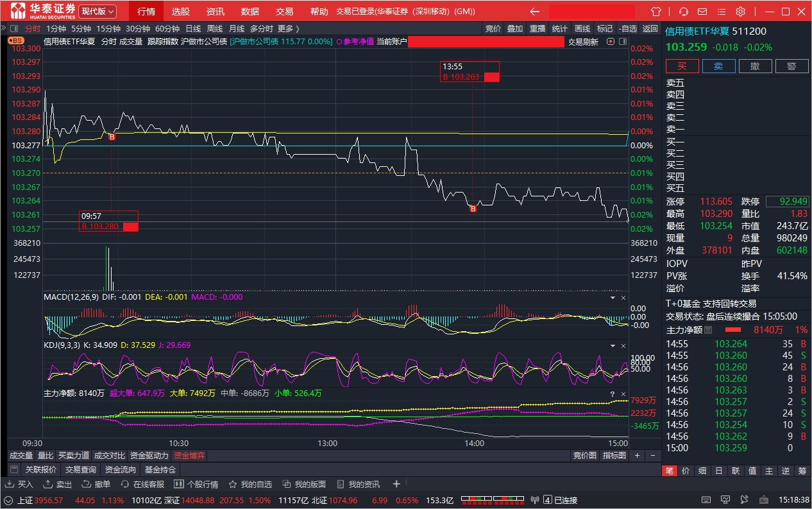Click -自选 remove from watchlist
This screenshot has height=509, width=812.
[x=628, y=28]
